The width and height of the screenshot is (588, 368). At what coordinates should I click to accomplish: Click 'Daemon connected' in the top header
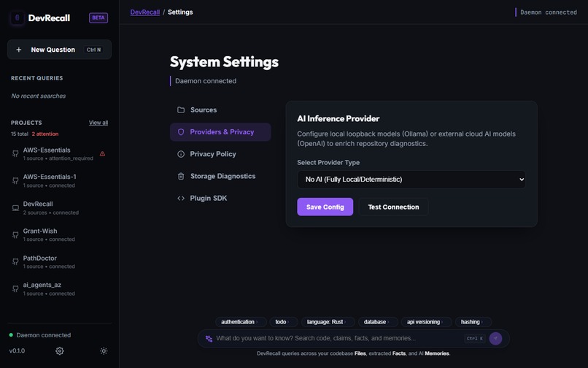(549, 12)
